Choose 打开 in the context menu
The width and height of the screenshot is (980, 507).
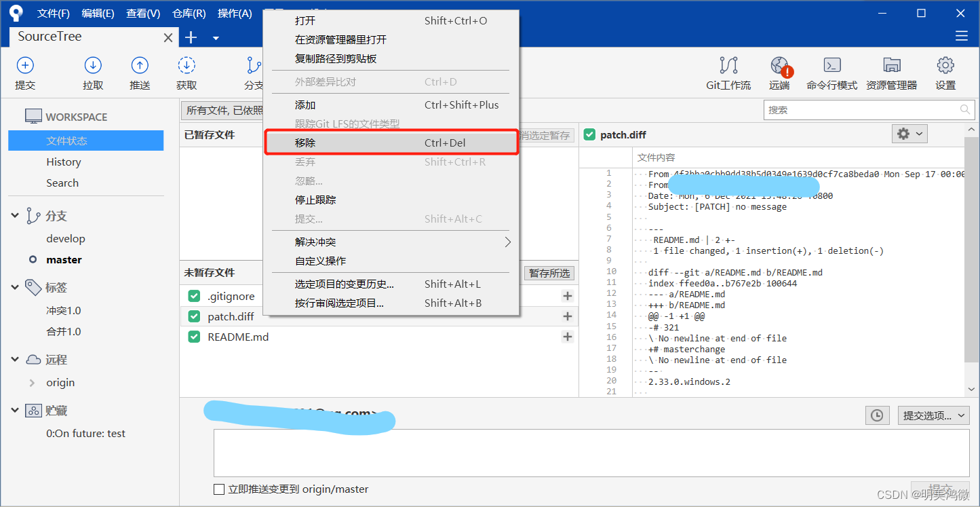coord(391,20)
